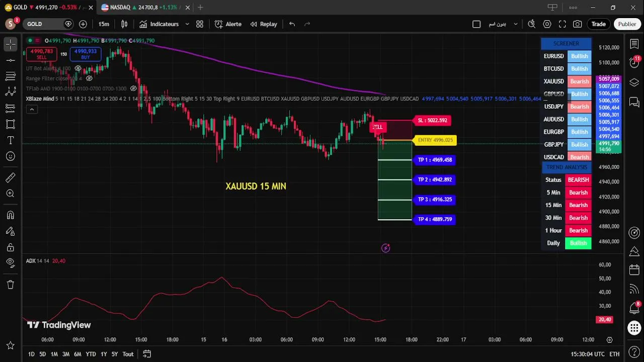Toggle stay in drawing mode
644x362 pixels.
coord(10,231)
